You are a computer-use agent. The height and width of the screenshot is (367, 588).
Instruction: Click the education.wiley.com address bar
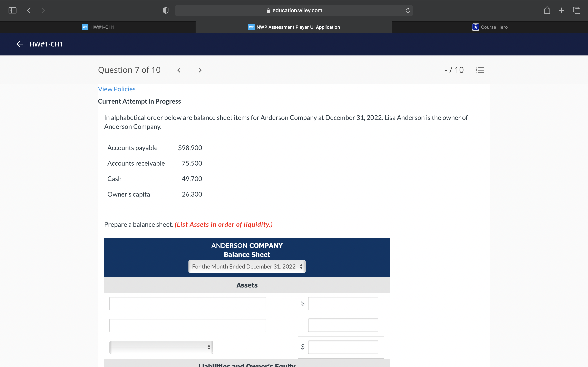click(x=294, y=10)
